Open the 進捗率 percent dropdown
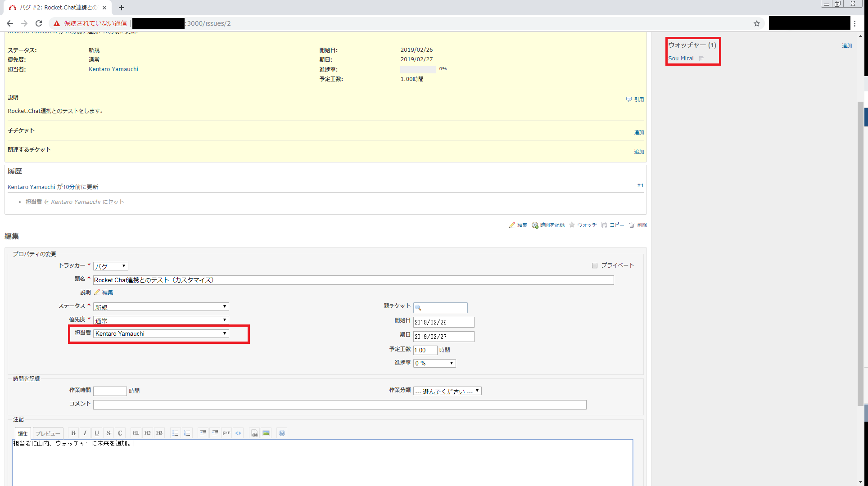Screen dimensions: 868x486 434,363
